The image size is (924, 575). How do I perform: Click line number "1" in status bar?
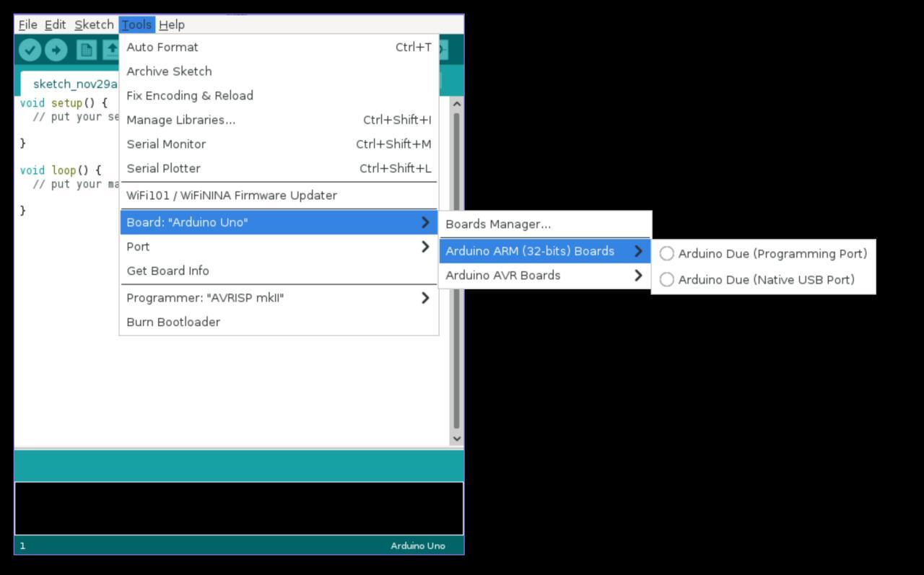[x=22, y=545]
